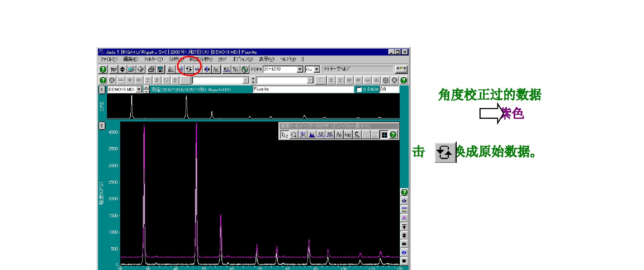This screenshot has width=644, height=270.
Task: Click the green help icon at right end of second toolbar
Action: (404, 80)
